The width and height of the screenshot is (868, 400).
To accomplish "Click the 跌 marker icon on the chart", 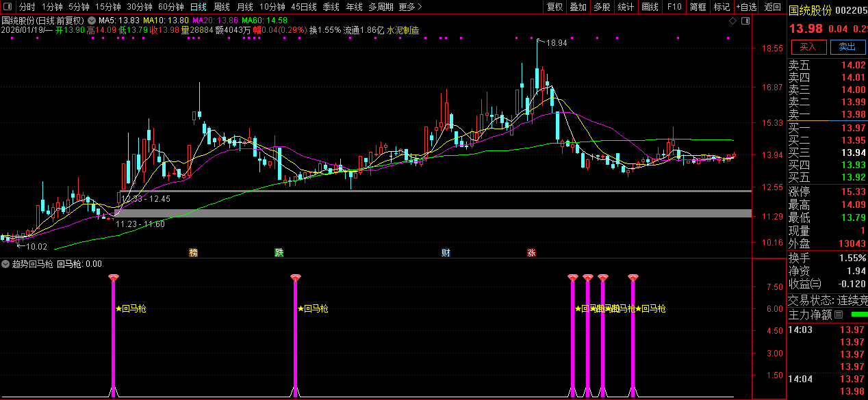I will tap(279, 253).
